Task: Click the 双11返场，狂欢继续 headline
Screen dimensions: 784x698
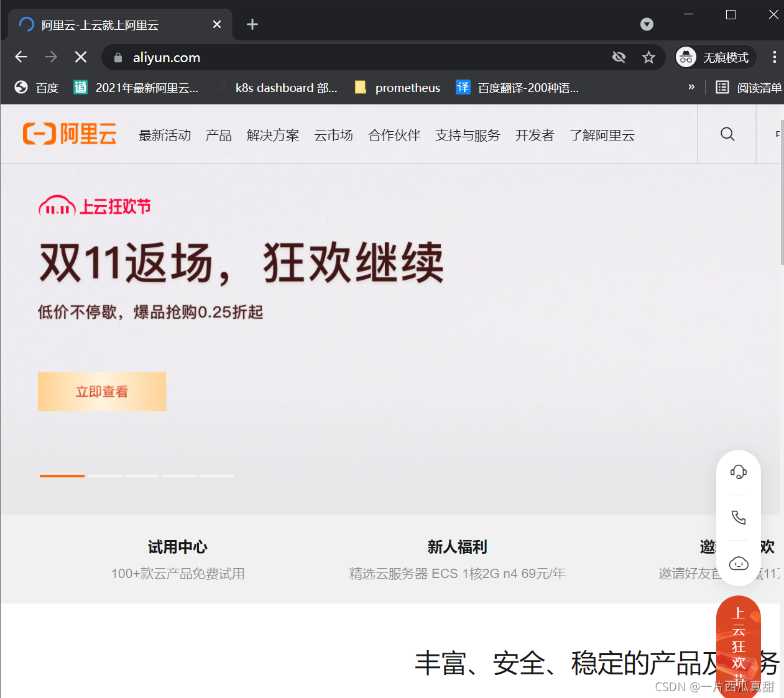Action: tap(242, 263)
